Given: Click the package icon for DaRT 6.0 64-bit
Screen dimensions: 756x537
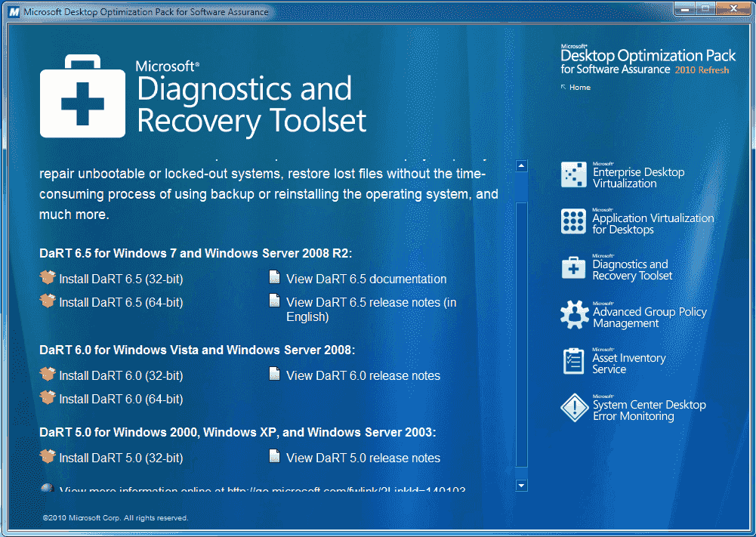Looking at the screenshot, I should tap(48, 398).
